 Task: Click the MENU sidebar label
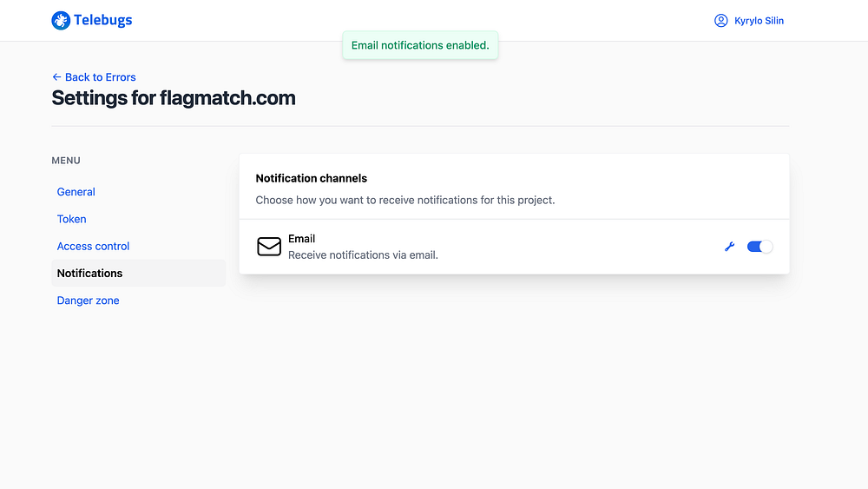click(66, 161)
